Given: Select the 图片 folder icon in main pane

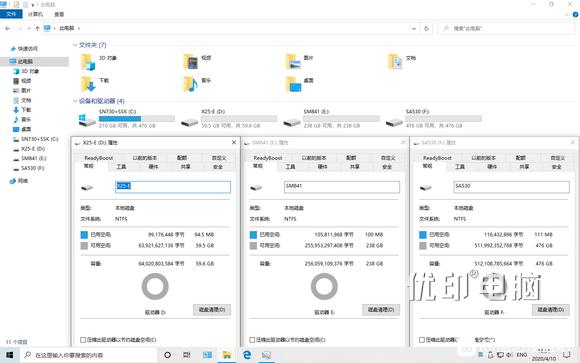Looking at the screenshot, I should (x=293, y=62).
